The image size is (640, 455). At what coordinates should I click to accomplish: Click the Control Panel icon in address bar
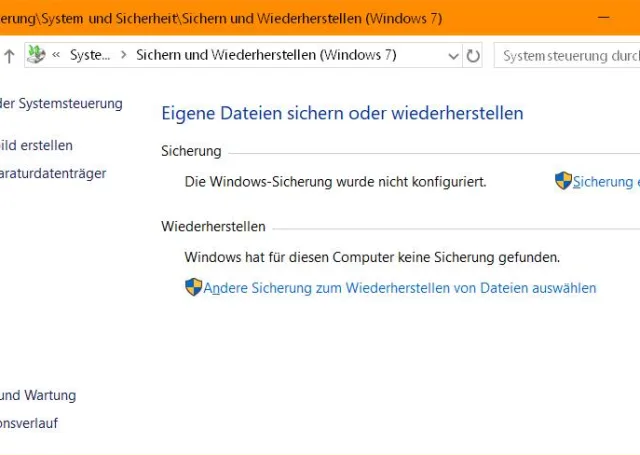(x=36, y=55)
